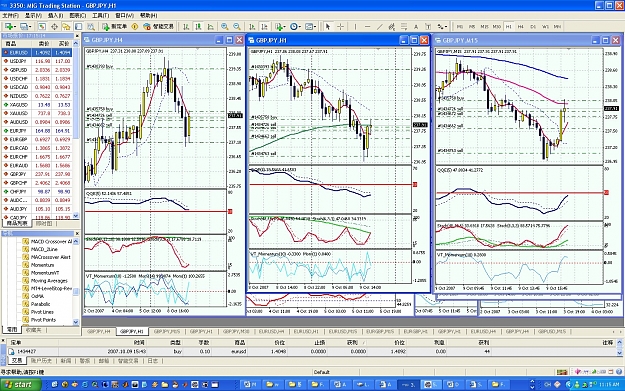Click the taskbar clock showing 11:15 AM

pos(609,385)
